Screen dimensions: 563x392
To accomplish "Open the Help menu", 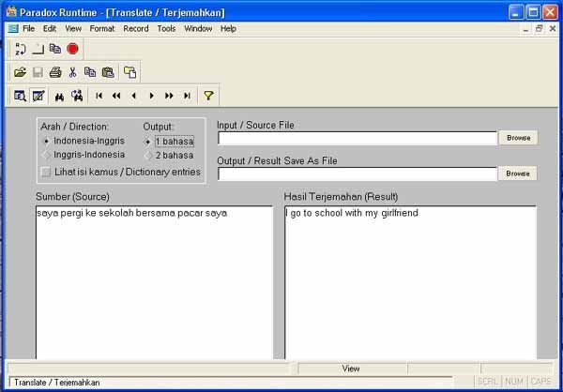I will [x=228, y=29].
